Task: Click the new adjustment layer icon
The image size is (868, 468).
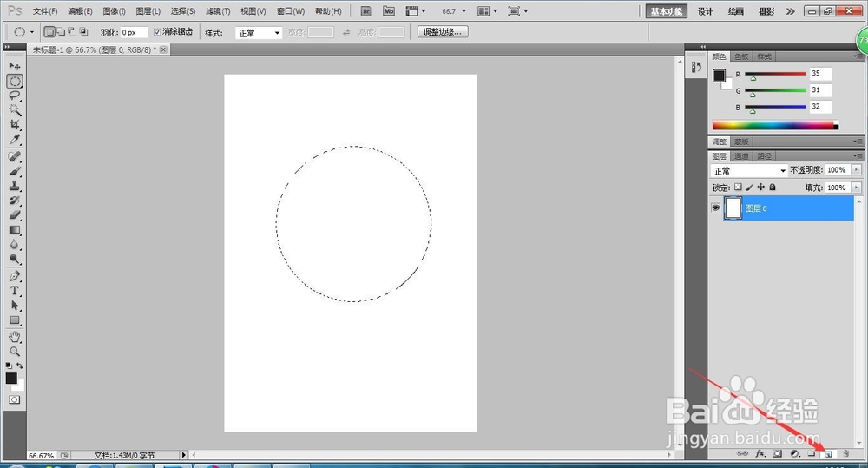Action: pos(795,453)
